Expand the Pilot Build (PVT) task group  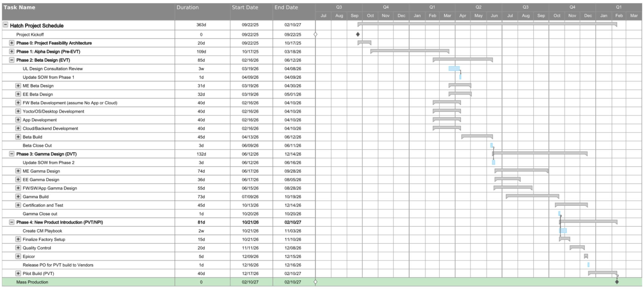18,274
